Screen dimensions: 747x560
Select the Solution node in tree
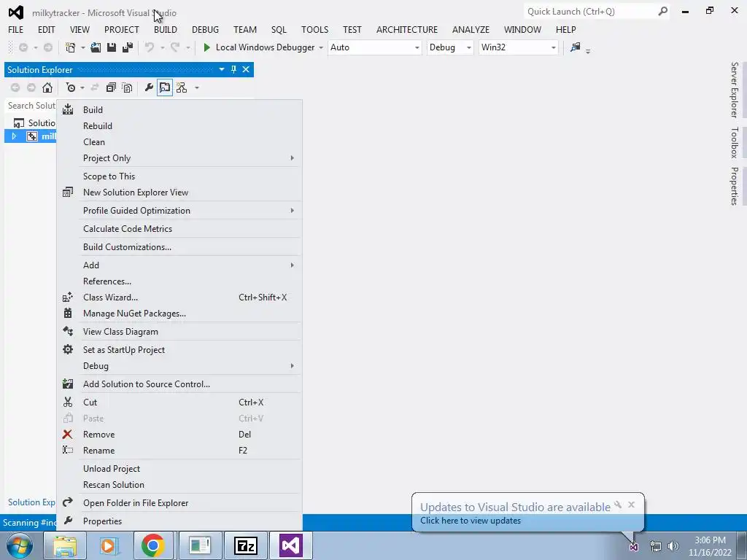[x=34, y=122]
